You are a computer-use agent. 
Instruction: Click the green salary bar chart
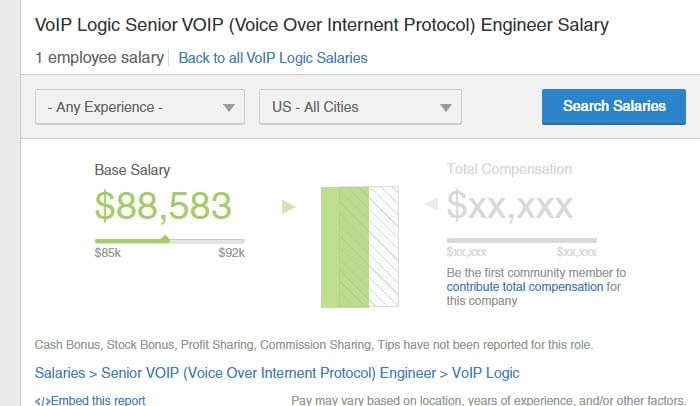345,247
